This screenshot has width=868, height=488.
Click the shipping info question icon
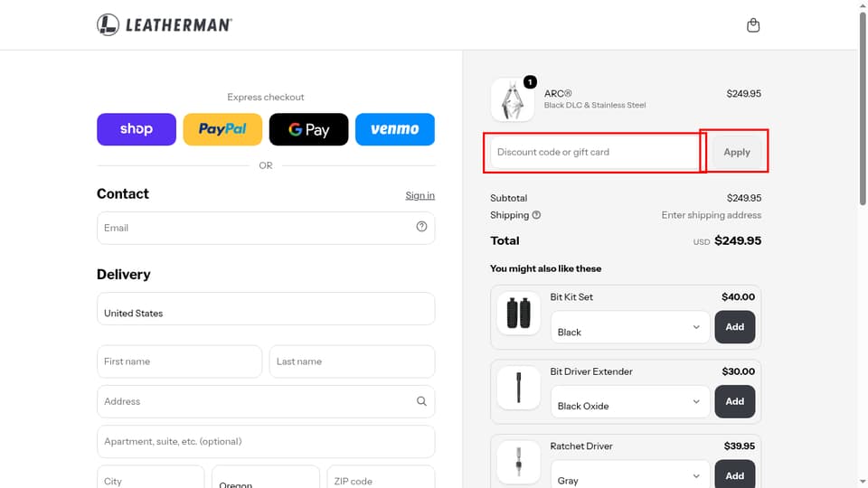pos(536,215)
